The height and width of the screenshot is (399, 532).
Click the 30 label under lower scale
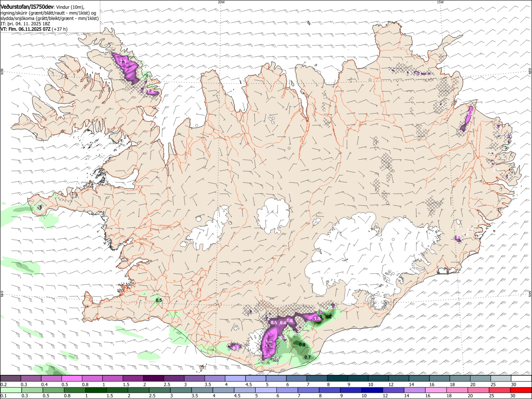click(x=512, y=396)
